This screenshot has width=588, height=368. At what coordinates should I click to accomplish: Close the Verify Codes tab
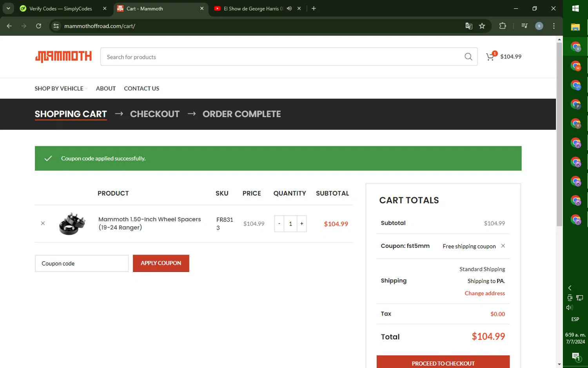click(x=105, y=9)
